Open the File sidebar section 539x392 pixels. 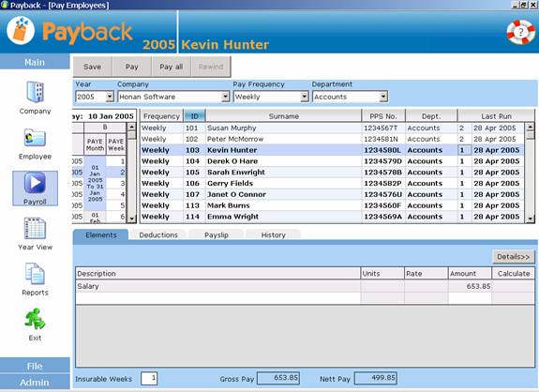(x=35, y=366)
